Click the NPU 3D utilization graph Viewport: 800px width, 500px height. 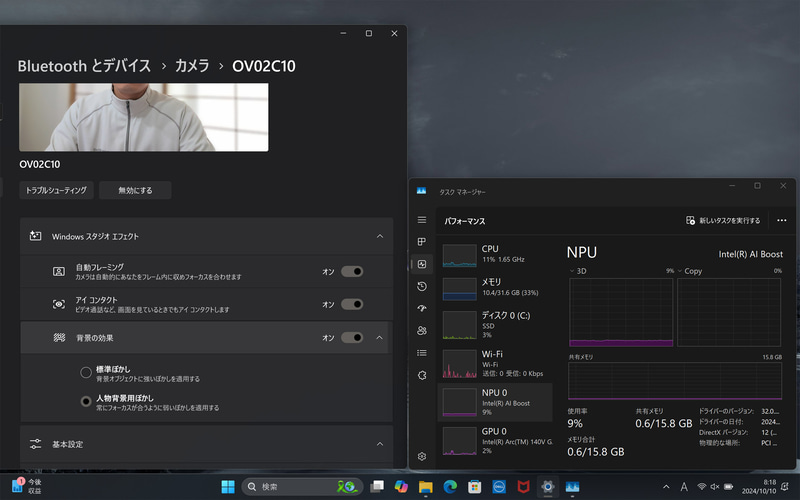[x=621, y=312]
